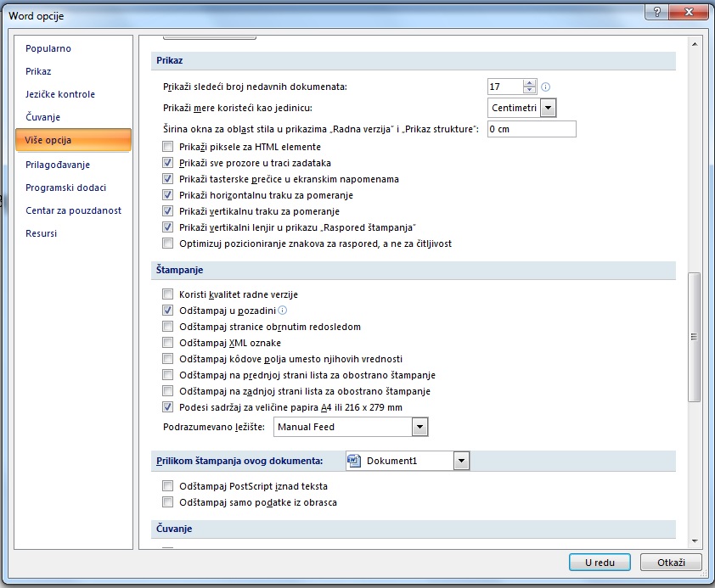Screen dimensions: 715x588
Task: Check Odštampaj na zadnjoj strani lista
Action: click(x=168, y=391)
